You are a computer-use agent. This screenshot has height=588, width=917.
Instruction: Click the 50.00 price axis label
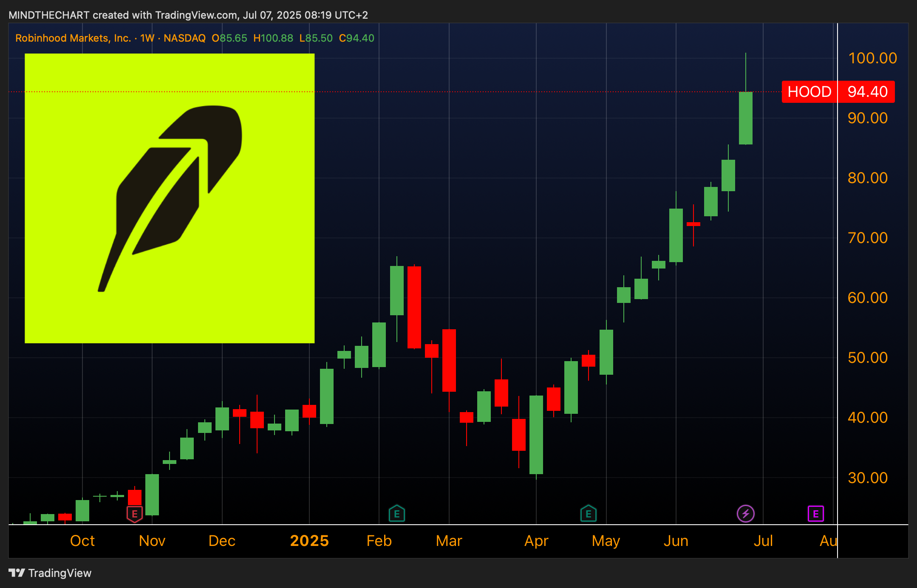tap(868, 358)
